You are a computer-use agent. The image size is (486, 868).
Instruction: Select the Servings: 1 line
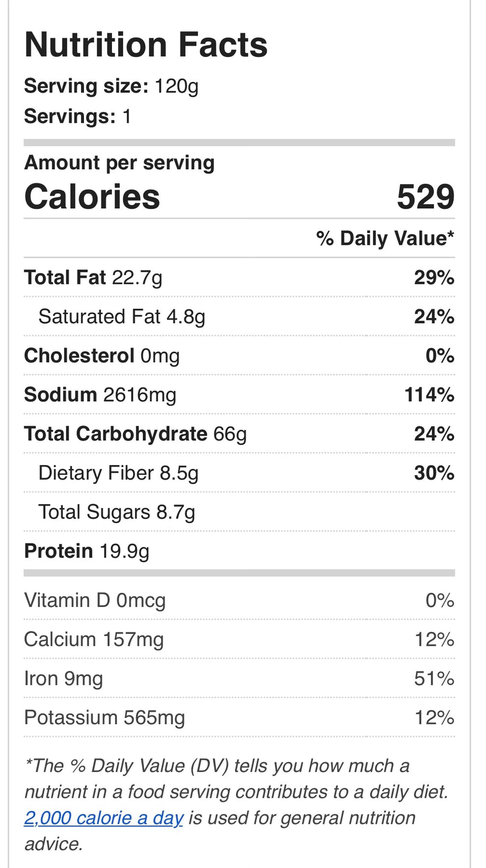(78, 117)
